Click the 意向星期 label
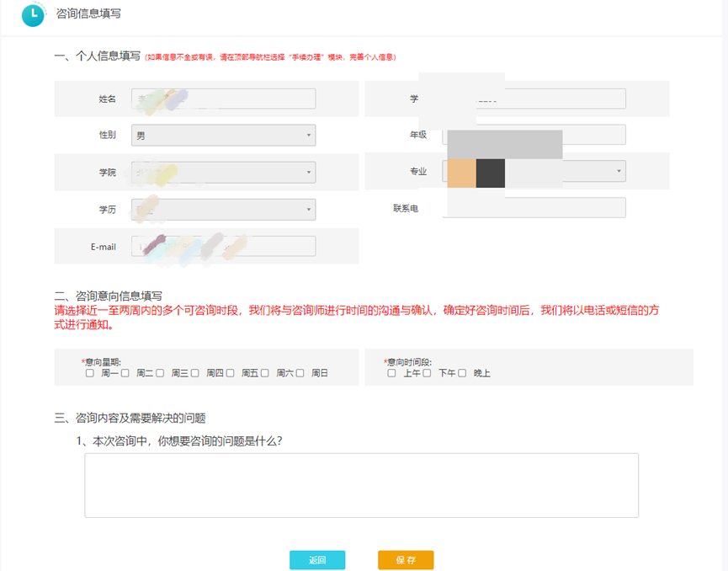This screenshot has height=571, width=728. coord(101,362)
